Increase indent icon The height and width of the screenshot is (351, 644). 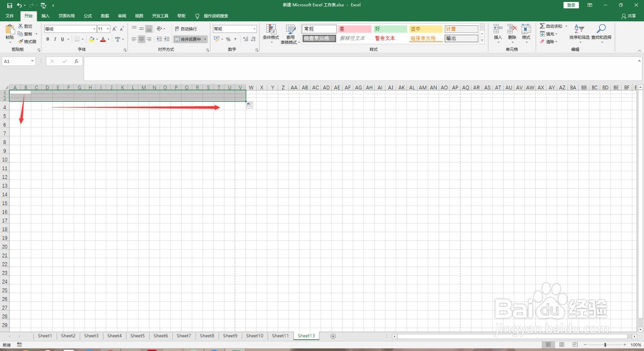tap(167, 39)
